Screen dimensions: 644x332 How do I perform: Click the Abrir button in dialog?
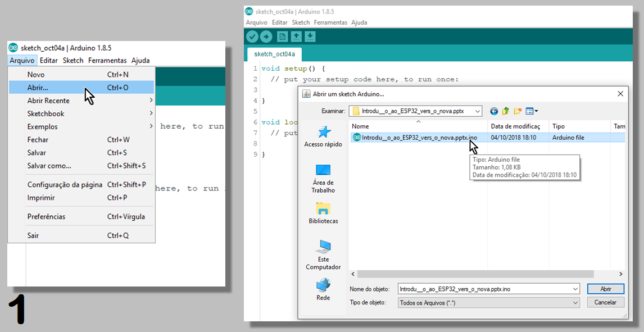tap(606, 289)
